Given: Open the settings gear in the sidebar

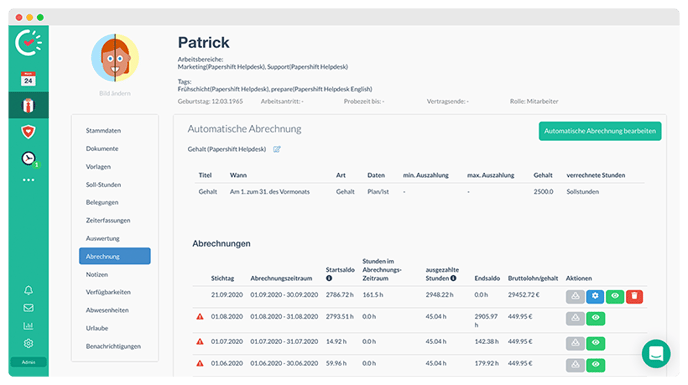Looking at the screenshot, I should [29, 343].
